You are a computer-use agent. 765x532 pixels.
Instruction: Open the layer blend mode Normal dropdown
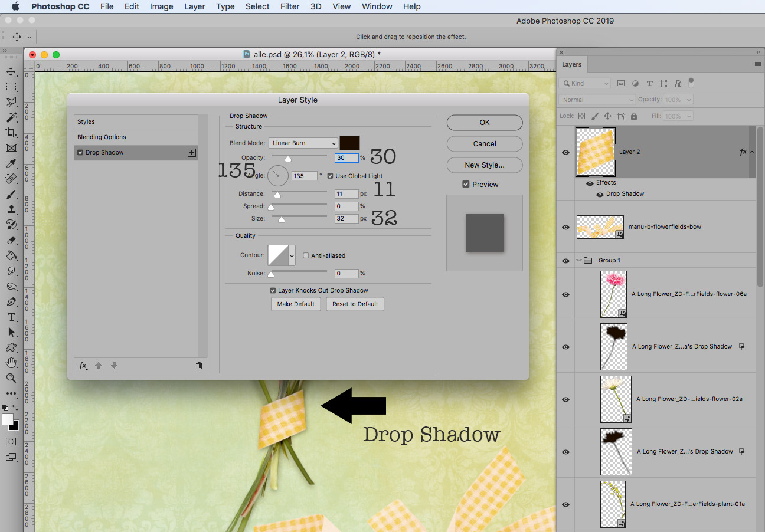pyautogui.click(x=597, y=100)
